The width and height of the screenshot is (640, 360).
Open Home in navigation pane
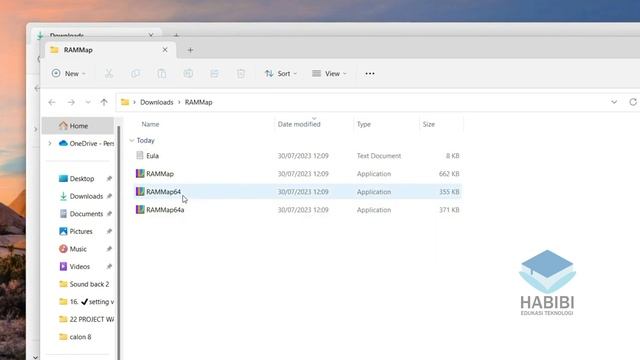pos(78,126)
